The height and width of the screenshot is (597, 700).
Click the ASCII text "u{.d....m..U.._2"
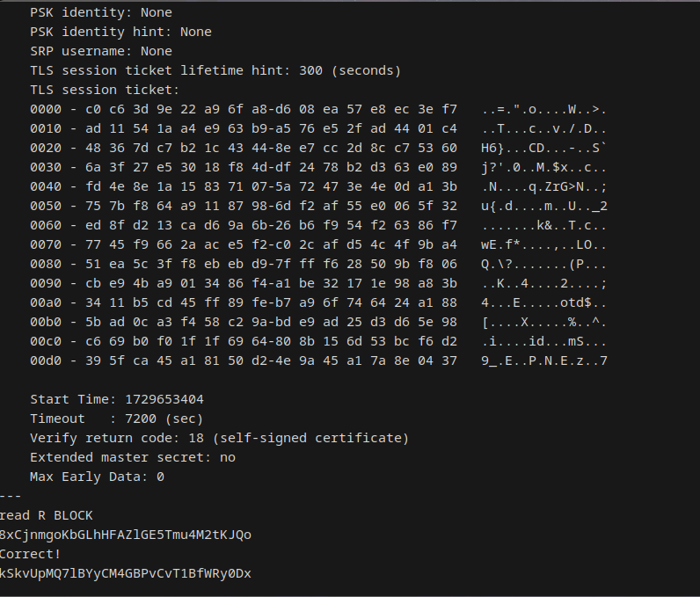coord(544,206)
